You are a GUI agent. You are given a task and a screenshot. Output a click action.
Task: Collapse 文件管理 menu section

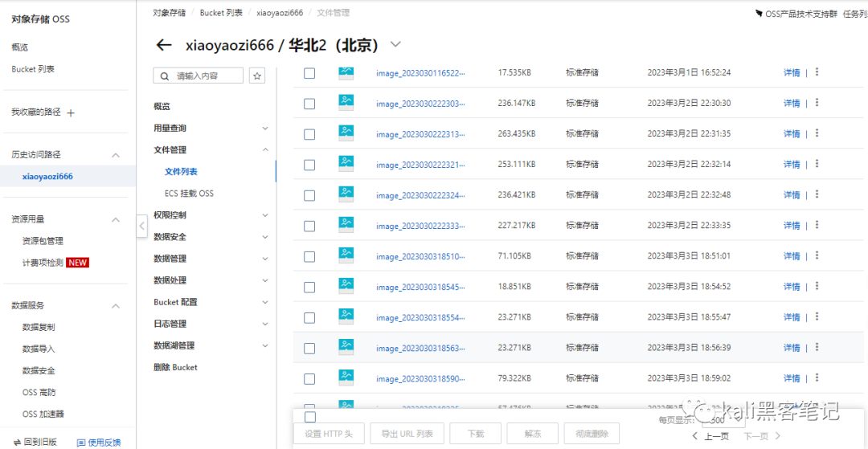(x=265, y=150)
